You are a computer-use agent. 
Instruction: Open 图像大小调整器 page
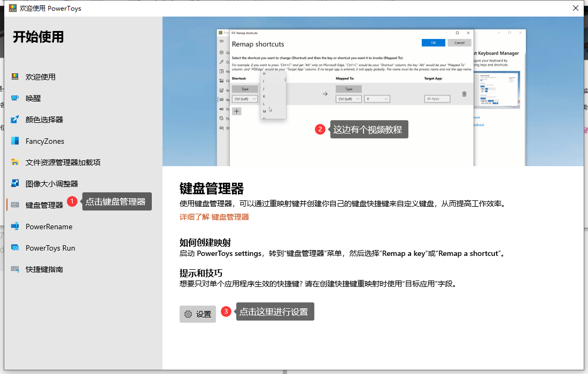[x=52, y=184]
